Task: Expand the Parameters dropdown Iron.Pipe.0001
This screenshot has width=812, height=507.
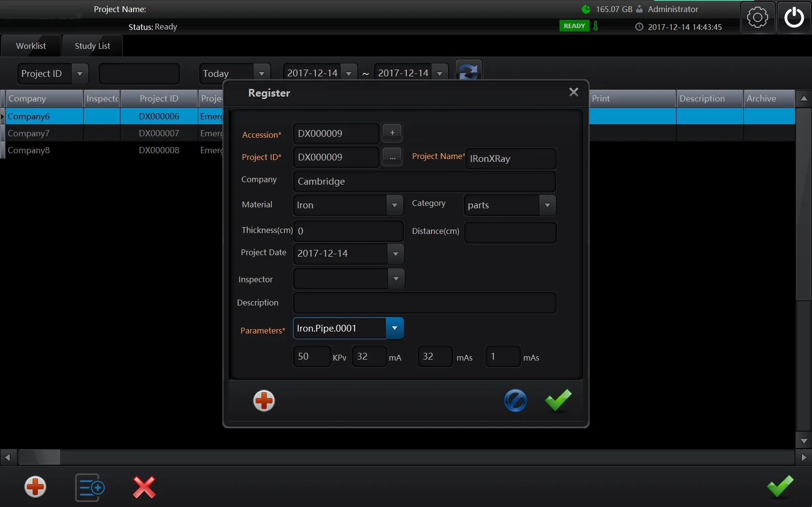Action: click(395, 329)
